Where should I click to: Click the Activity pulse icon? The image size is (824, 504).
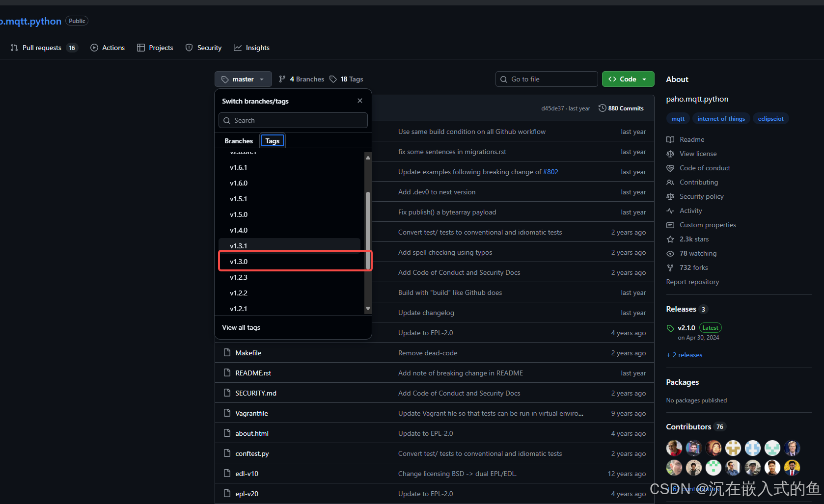(x=670, y=211)
